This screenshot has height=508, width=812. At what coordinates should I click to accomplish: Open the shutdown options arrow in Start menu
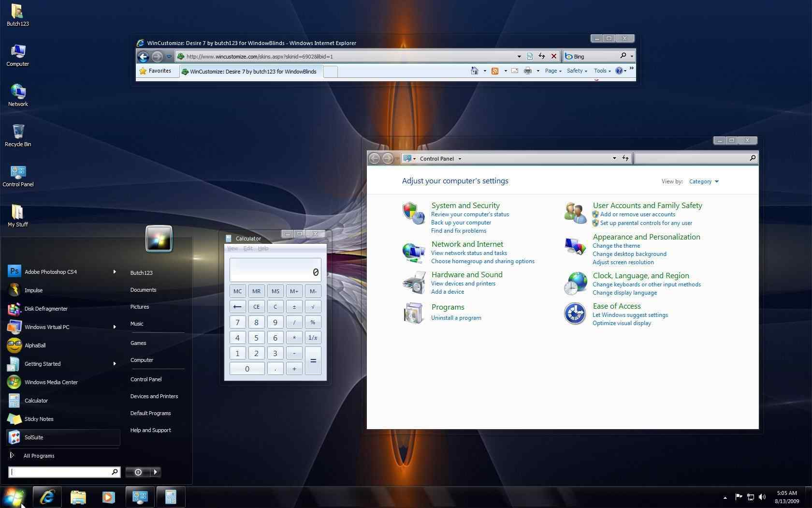tap(155, 472)
